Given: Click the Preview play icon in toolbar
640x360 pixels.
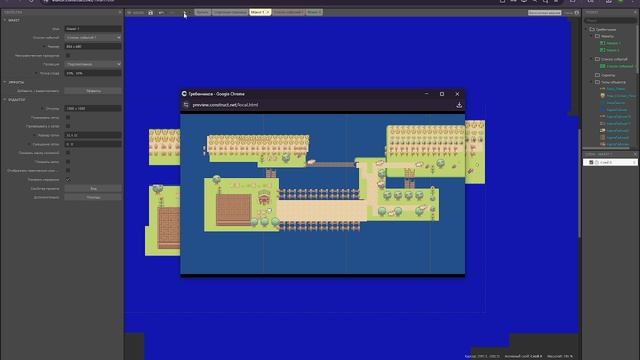Looking at the screenshot, I should [184, 13].
